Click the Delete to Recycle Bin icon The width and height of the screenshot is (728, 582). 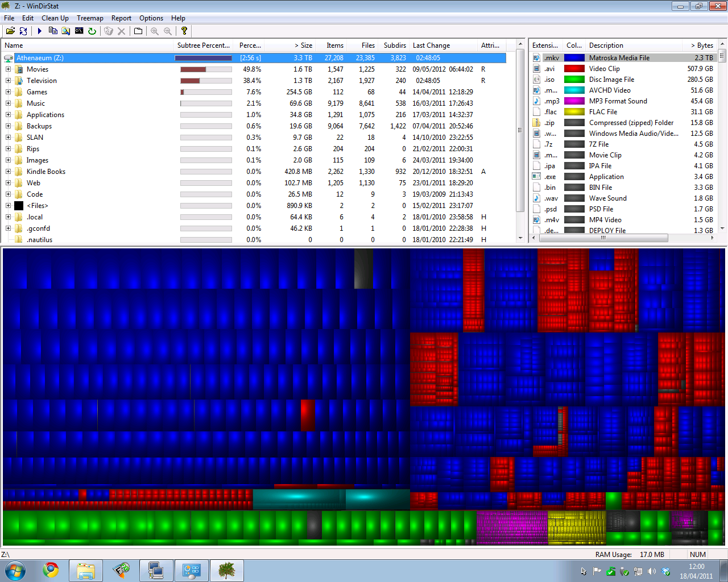[x=109, y=31]
